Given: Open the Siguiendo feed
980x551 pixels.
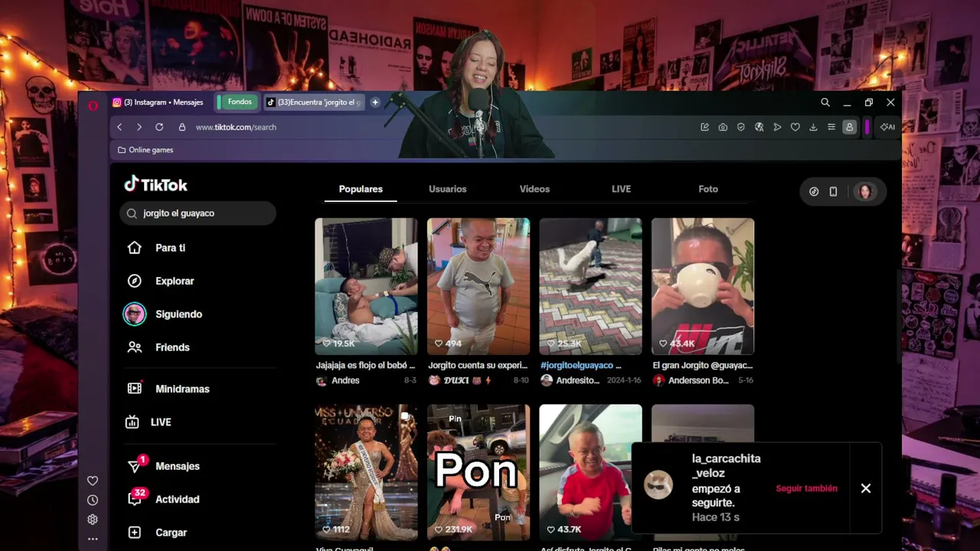Looking at the screenshot, I should point(163,315).
